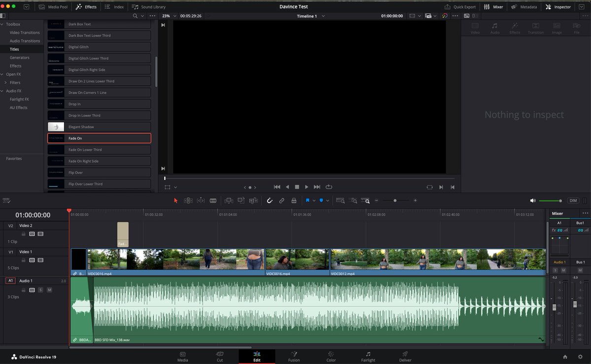The width and height of the screenshot is (591, 364).
Task: Toggle the DIM audio button
Action: pyautogui.click(x=573, y=201)
